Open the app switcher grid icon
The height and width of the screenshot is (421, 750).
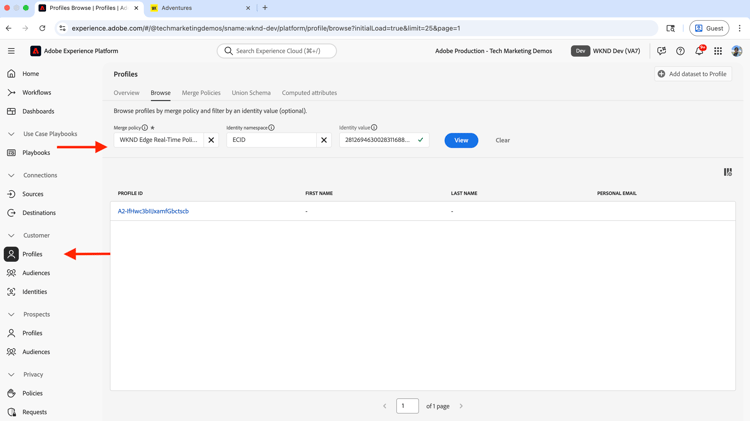718,51
